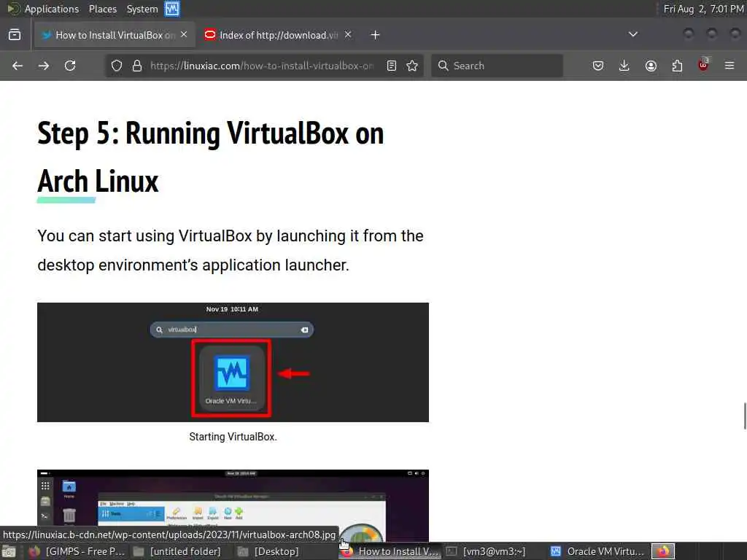Image resolution: width=747 pixels, height=560 pixels.
Task: Open the System menu
Action: (142, 9)
